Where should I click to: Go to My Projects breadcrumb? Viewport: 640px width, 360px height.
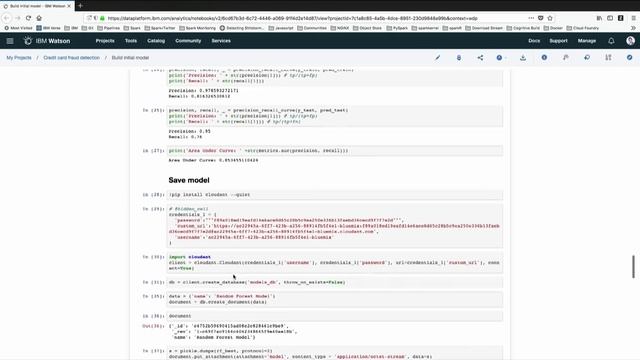[19, 58]
